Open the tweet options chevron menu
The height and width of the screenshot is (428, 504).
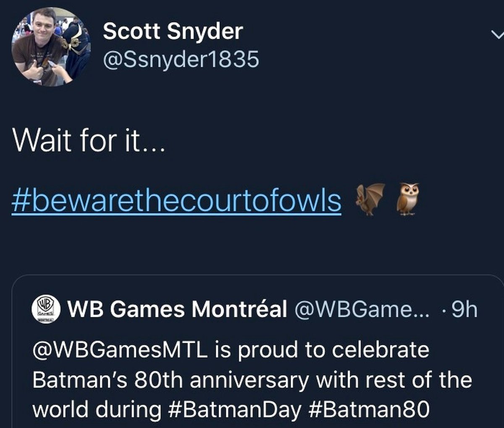[499, 36]
